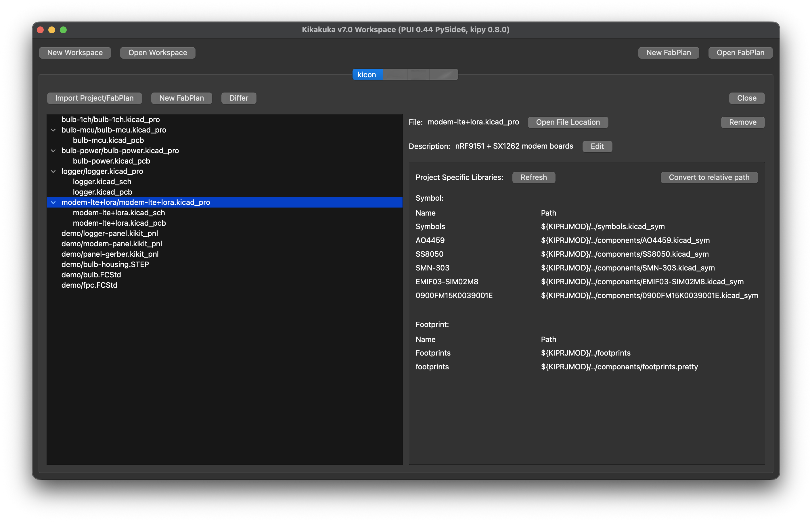This screenshot has width=812, height=522.
Task: Edit the project description
Action: [x=597, y=146]
